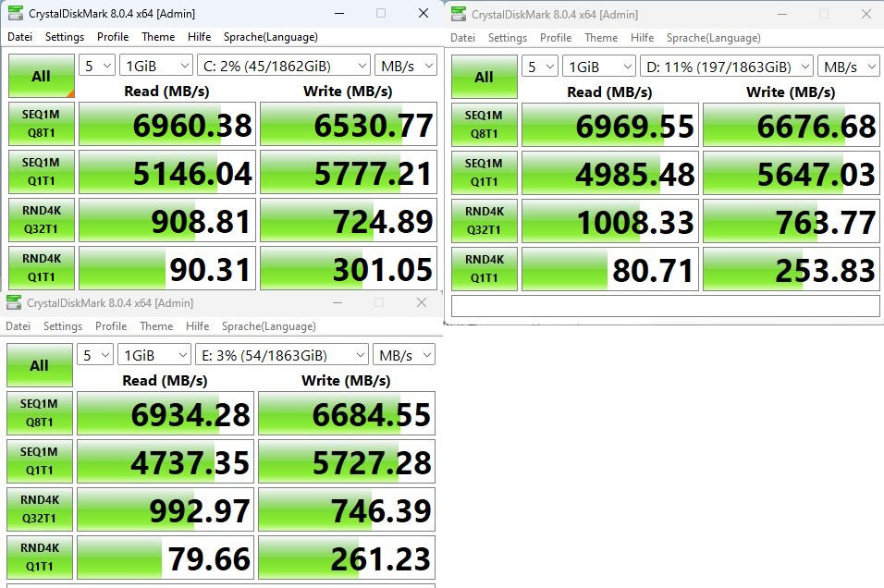Click read result 90.31 in C: window

pos(167,268)
